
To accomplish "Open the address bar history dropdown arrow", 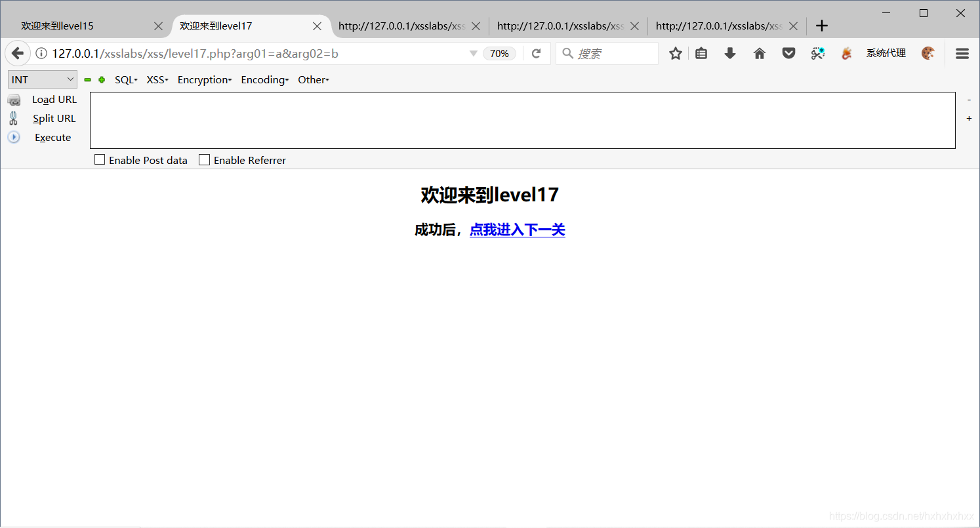I will 474,54.
